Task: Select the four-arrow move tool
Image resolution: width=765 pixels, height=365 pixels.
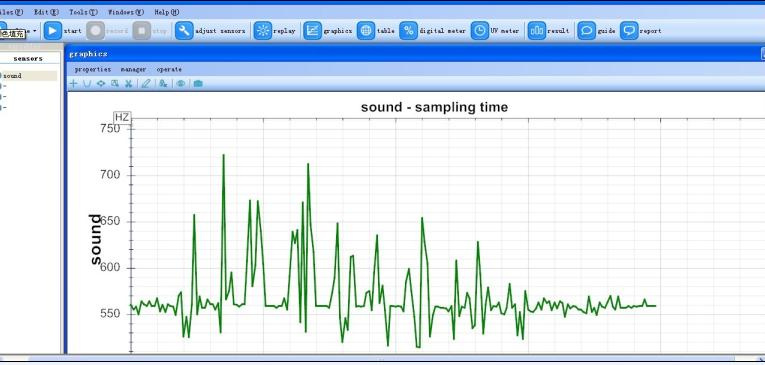Action: (x=101, y=83)
